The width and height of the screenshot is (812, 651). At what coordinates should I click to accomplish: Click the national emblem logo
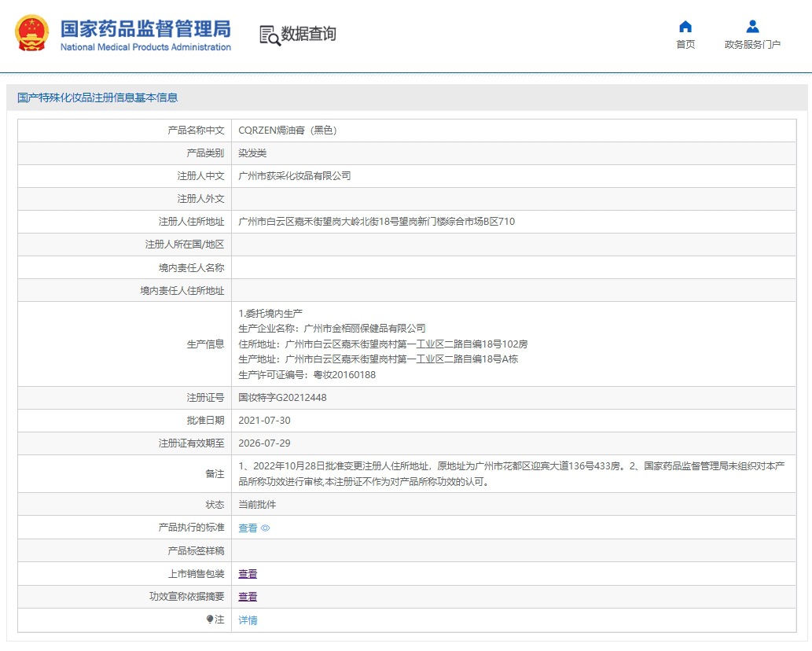(x=32, y=34)
